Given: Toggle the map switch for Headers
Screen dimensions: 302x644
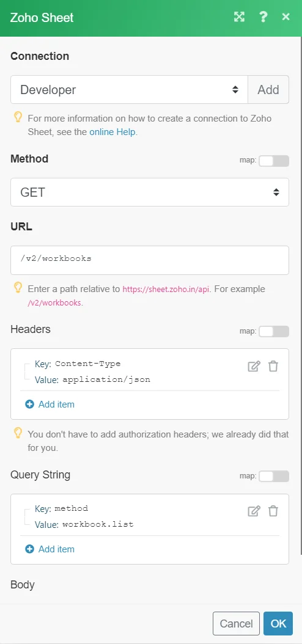Looking at the screenshot, I should pyautogui.click(x=274, y=331).
